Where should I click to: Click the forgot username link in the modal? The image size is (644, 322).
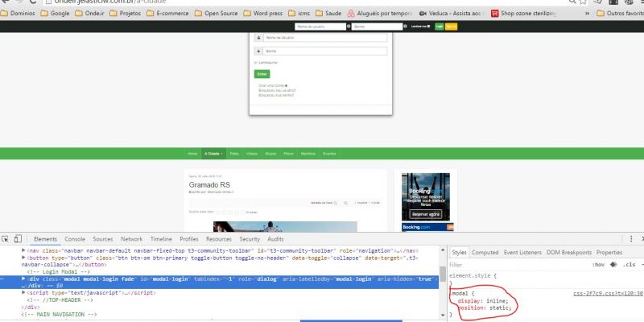click(277, 90)
